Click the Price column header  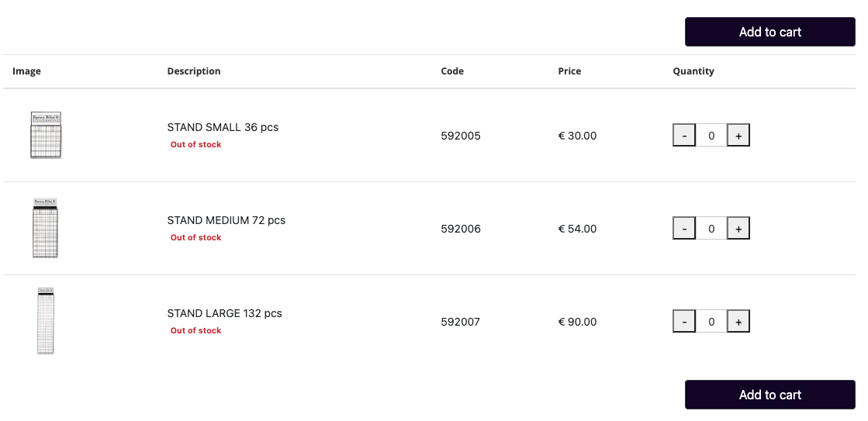(569, 71)
